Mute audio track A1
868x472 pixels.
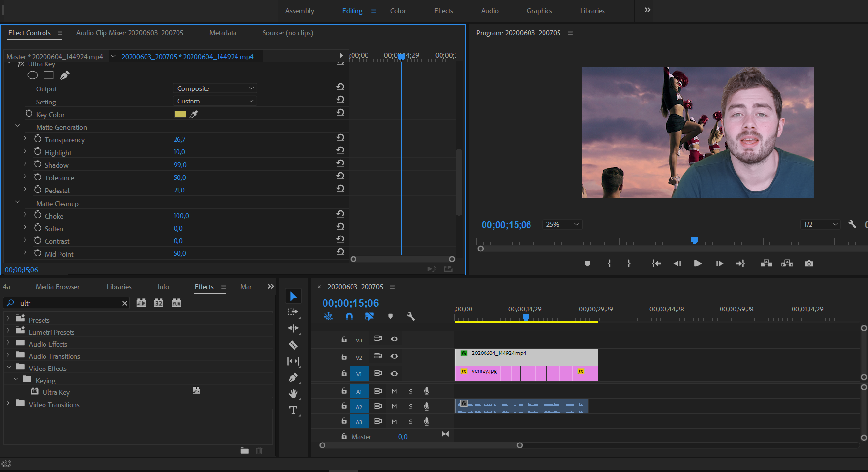pyautogui.click(x=394, y=391)
